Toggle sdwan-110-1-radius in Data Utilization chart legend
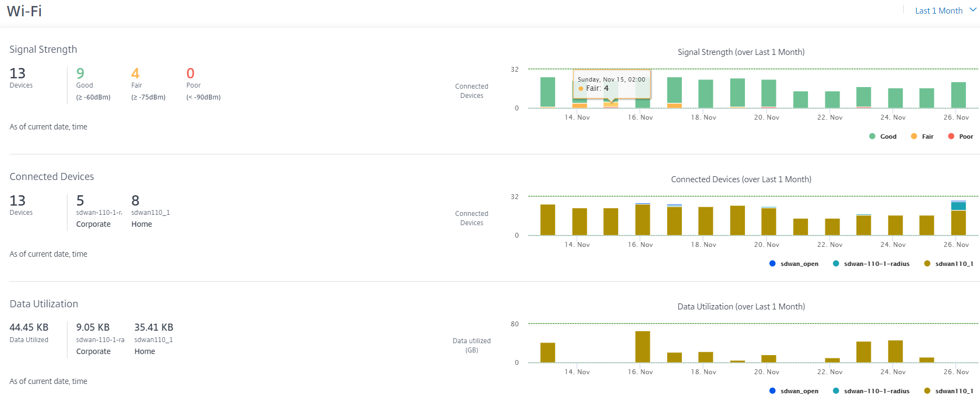Screen dimensions: 980x403 871,391
